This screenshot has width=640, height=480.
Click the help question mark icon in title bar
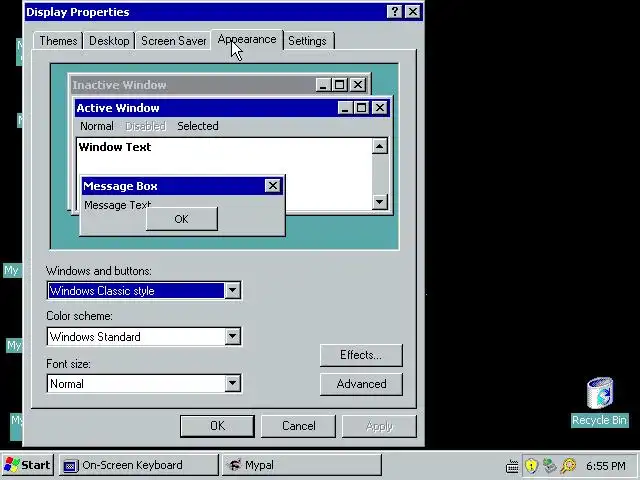[395, 12]
